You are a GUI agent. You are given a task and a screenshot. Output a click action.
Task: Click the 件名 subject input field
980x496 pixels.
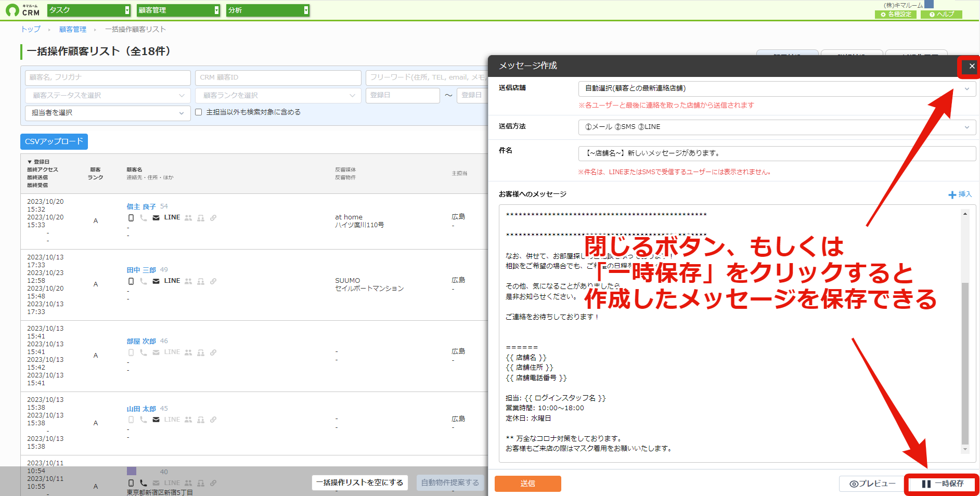(x=777, y=153)
